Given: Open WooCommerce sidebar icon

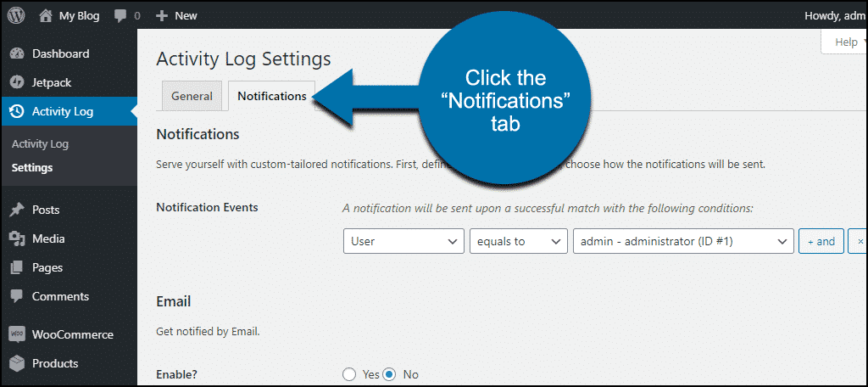Looking at the screenshot, I should pos(17,334).
